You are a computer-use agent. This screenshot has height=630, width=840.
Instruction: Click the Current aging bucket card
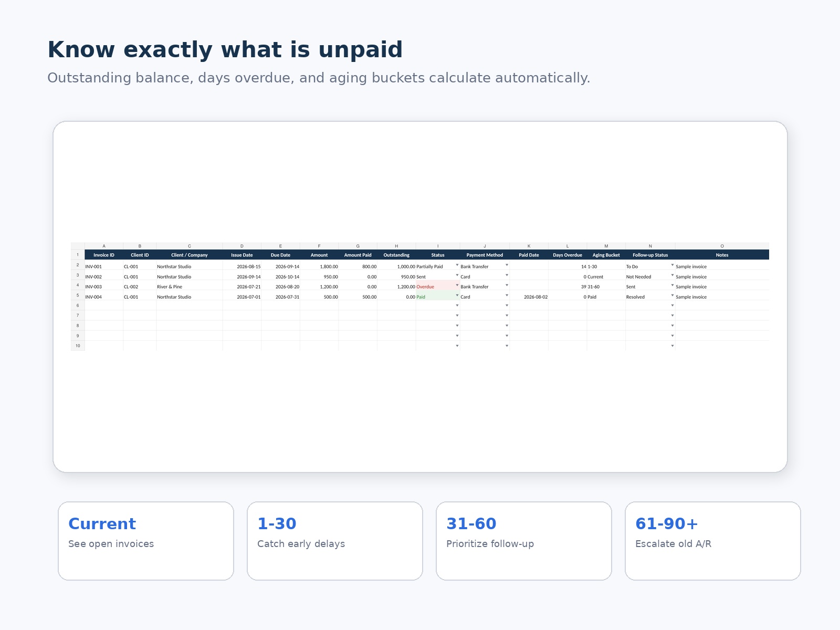pyautogui.click(x=146, y=541)
